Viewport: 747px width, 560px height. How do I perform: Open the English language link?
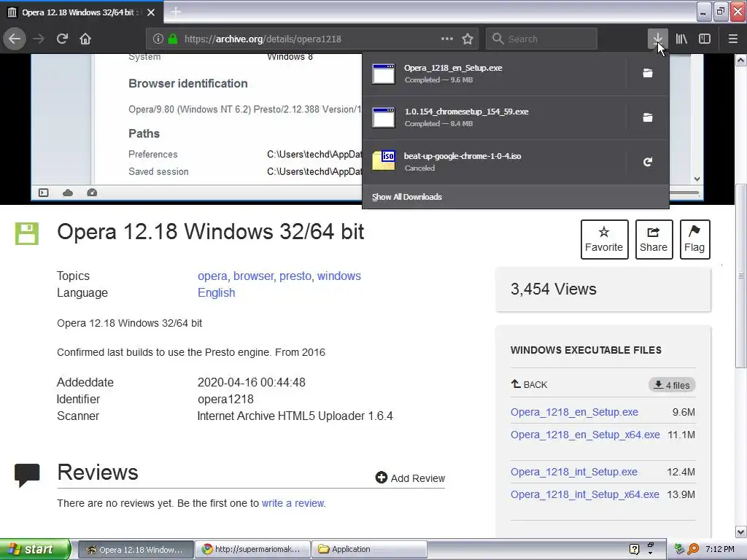coord(216,293)
